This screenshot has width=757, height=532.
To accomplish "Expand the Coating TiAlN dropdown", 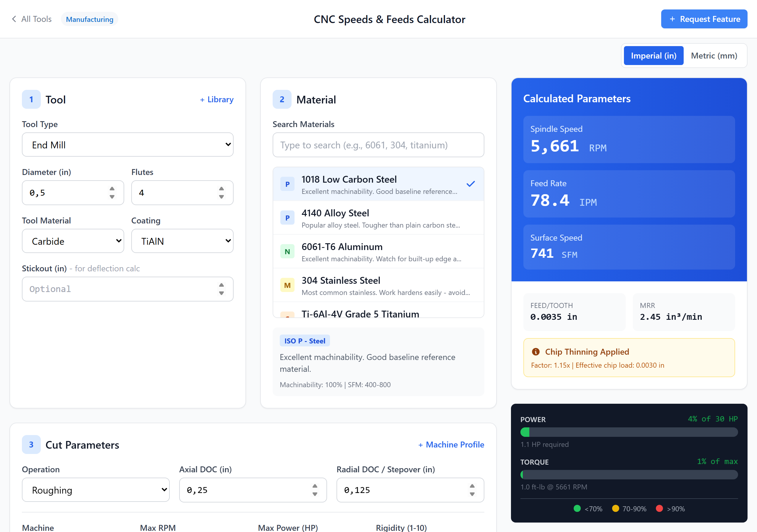I will 182,241.
